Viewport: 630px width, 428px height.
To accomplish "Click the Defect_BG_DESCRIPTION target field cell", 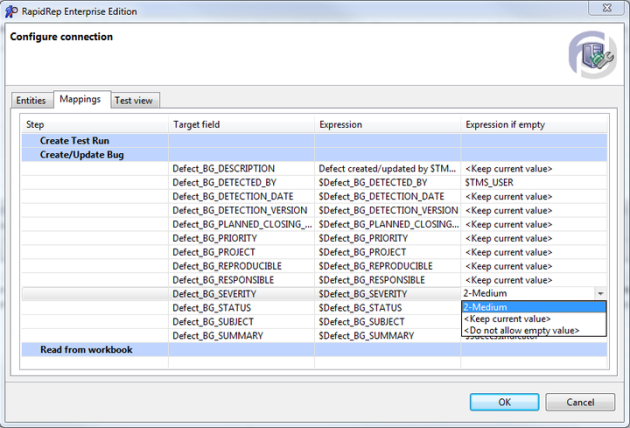I will 223,169.
